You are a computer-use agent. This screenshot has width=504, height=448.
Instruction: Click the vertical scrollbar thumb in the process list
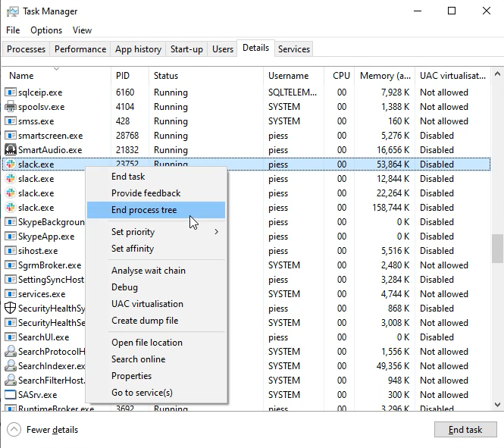point(497,247)
